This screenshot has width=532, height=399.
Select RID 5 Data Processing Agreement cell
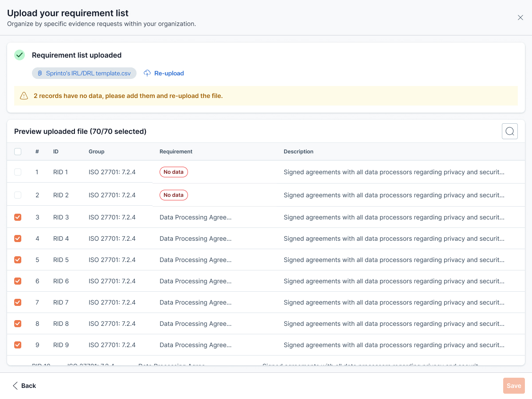[x=196, y=260]
